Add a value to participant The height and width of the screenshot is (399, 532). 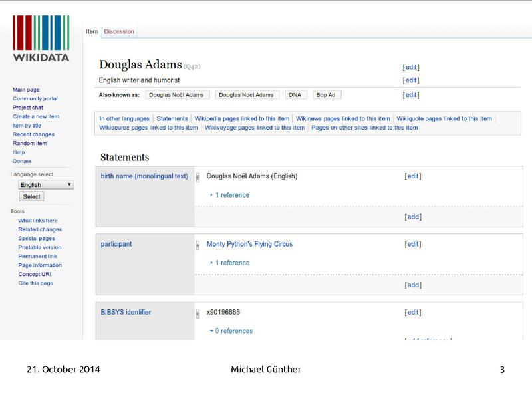coord(413,285)
